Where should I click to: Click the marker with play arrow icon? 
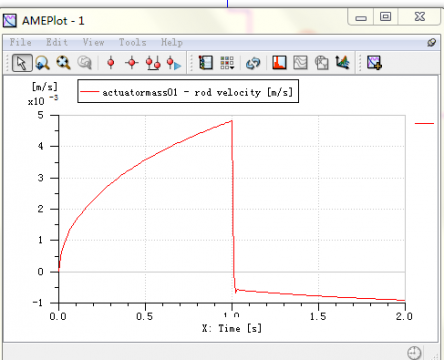click(174, 63)
